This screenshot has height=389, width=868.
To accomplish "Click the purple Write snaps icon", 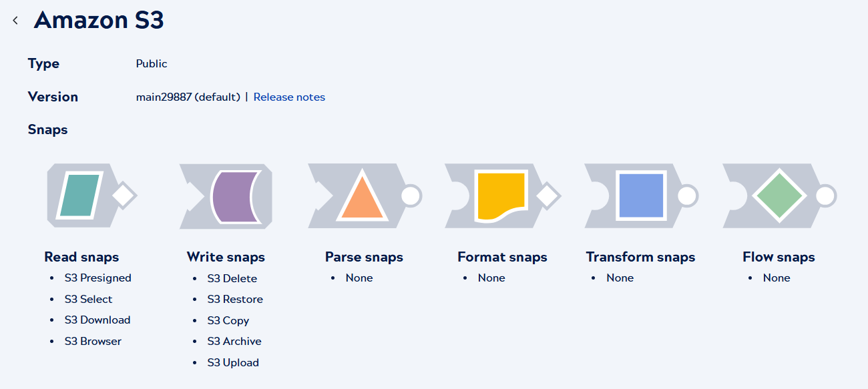I will tap(231, 196).
